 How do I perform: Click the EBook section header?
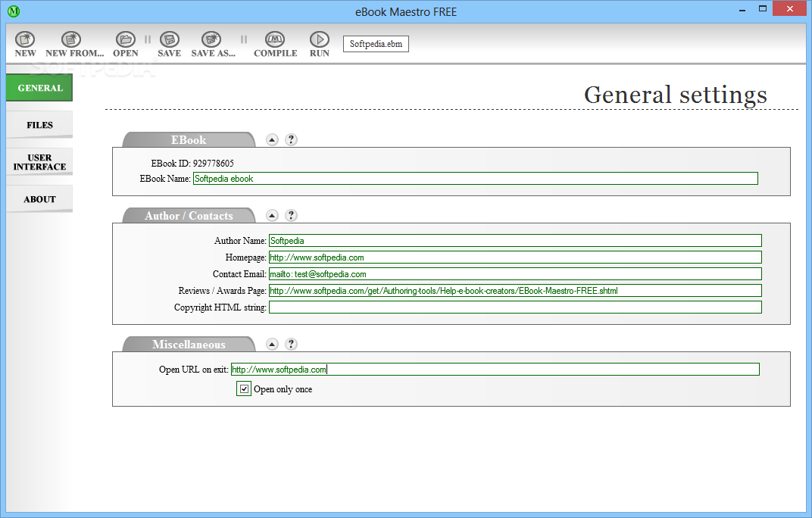pos(189,140)
